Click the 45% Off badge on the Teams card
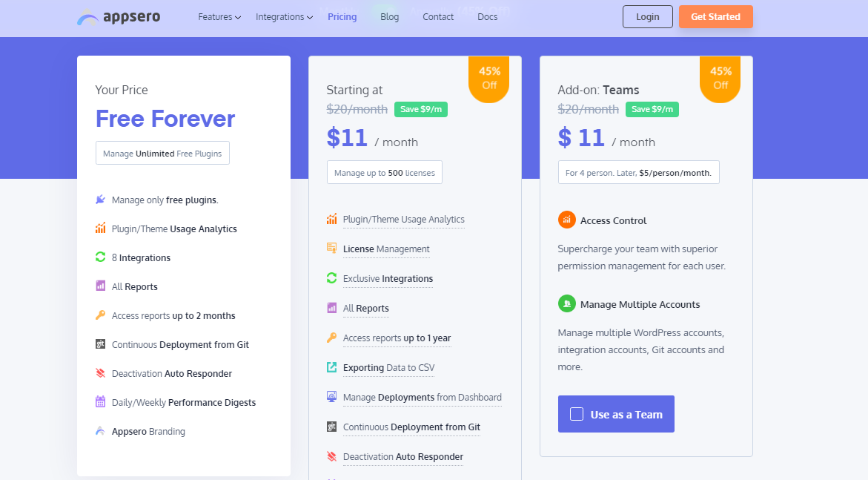 click(x=720, y=79)
